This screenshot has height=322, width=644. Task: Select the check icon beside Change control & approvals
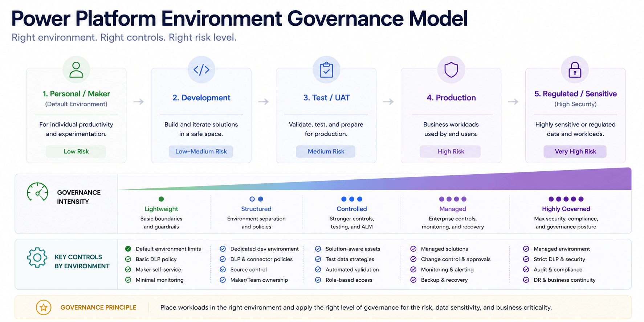click(413, 259)
